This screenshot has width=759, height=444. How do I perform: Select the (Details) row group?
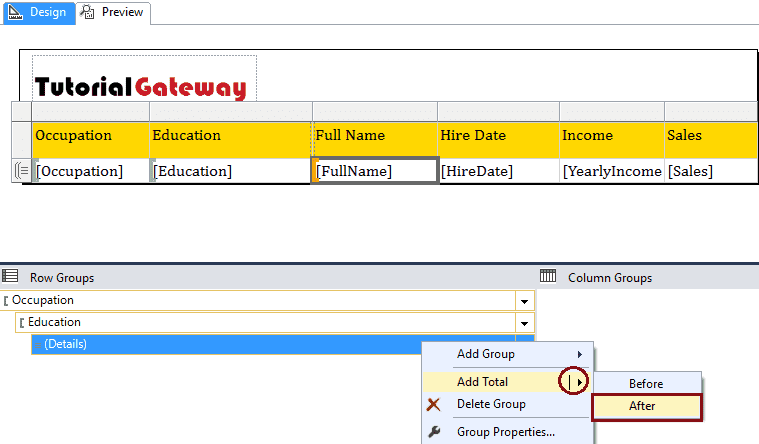[226, 344]
